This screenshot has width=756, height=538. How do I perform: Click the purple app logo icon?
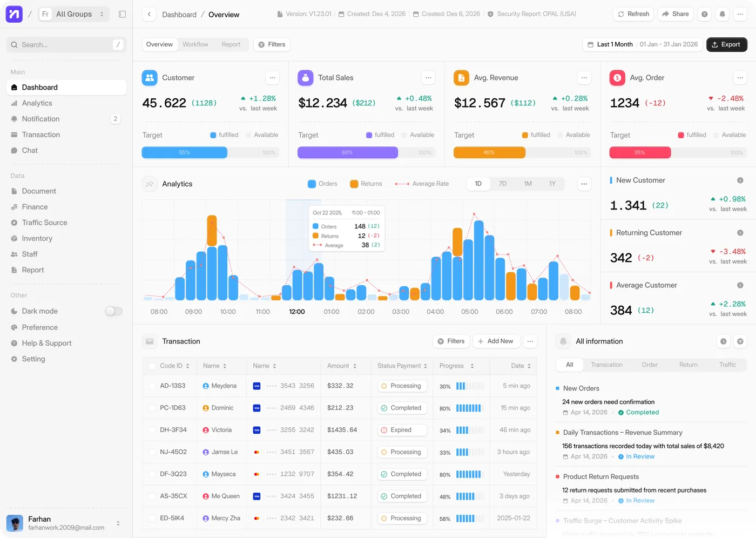coord(14,14)
